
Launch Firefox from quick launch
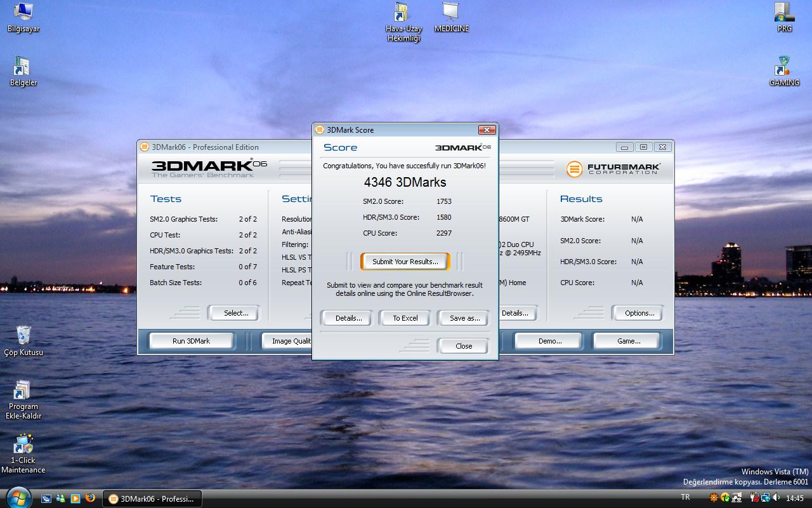pyautogui.click(x=90, y=498)
